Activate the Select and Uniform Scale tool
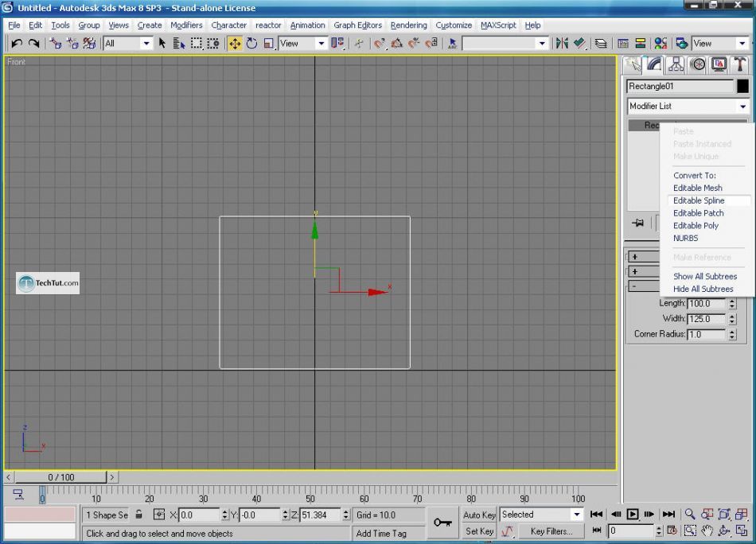 (268, 44)
